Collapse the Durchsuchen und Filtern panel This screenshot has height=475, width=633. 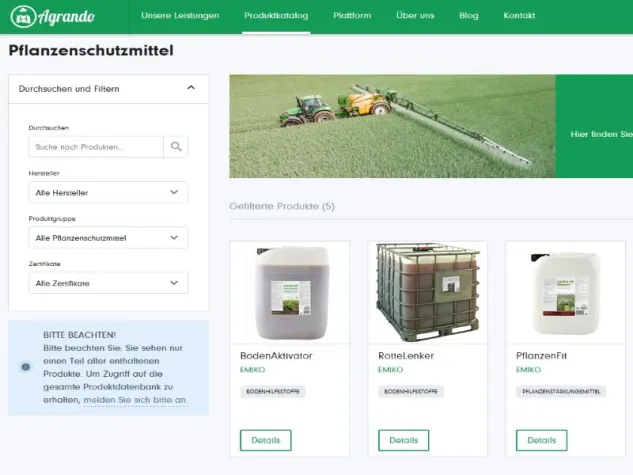(x=191, y=88)
